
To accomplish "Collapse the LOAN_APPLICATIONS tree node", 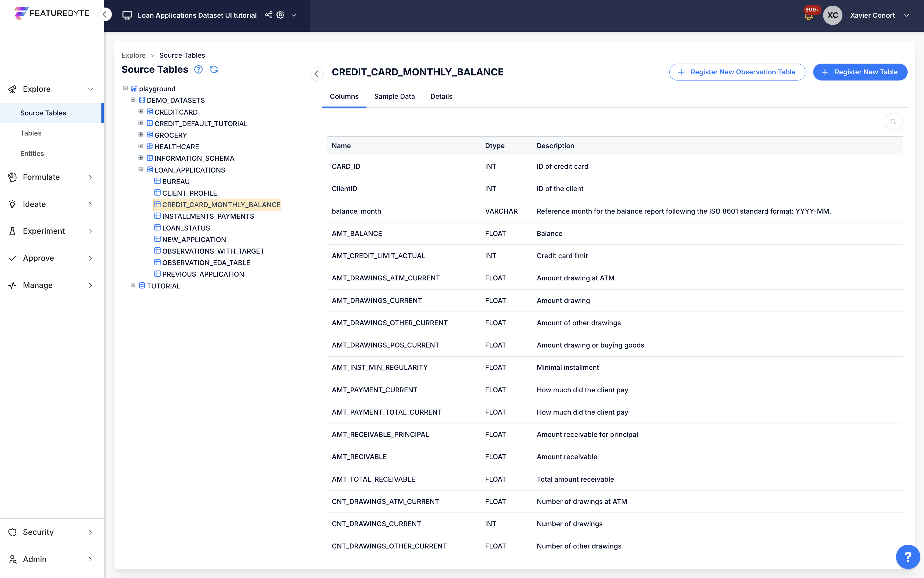I will point(141,169).
